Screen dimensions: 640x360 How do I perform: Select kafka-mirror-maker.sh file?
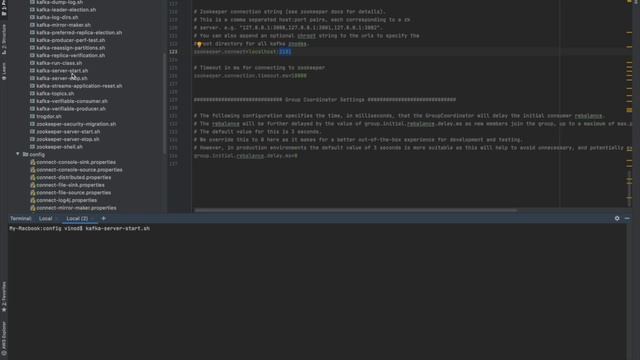pos(63,25)
